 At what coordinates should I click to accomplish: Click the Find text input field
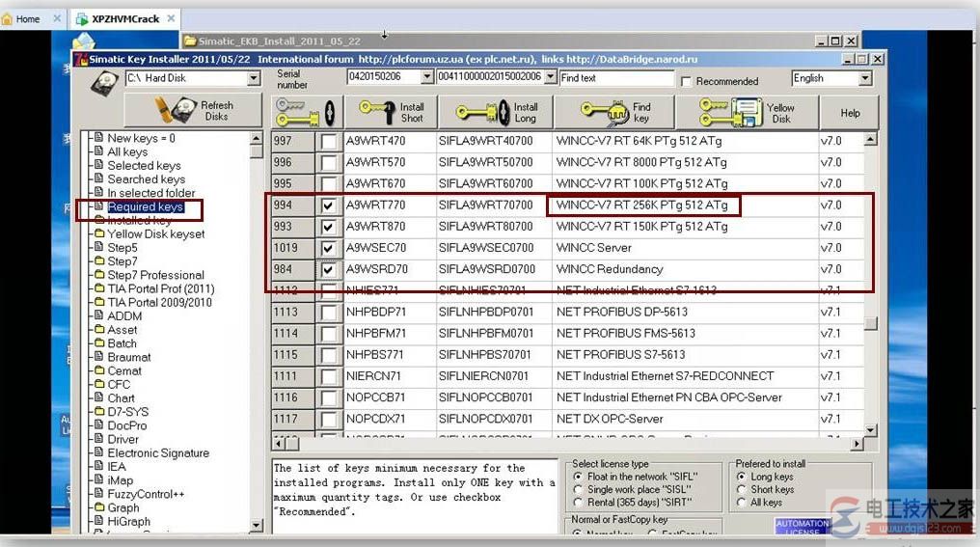[x=616, y=78]
